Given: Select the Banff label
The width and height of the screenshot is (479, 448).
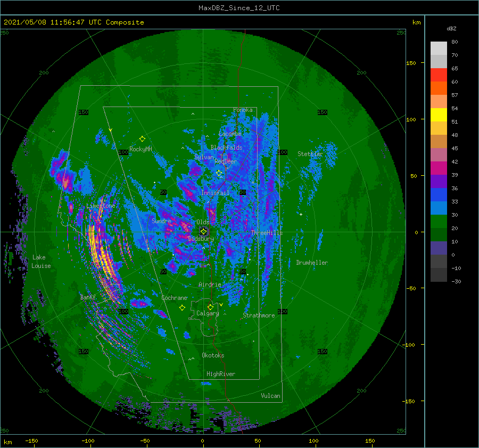Looking at the screenshot, I should pyautogui.click(x=88, y=297).
